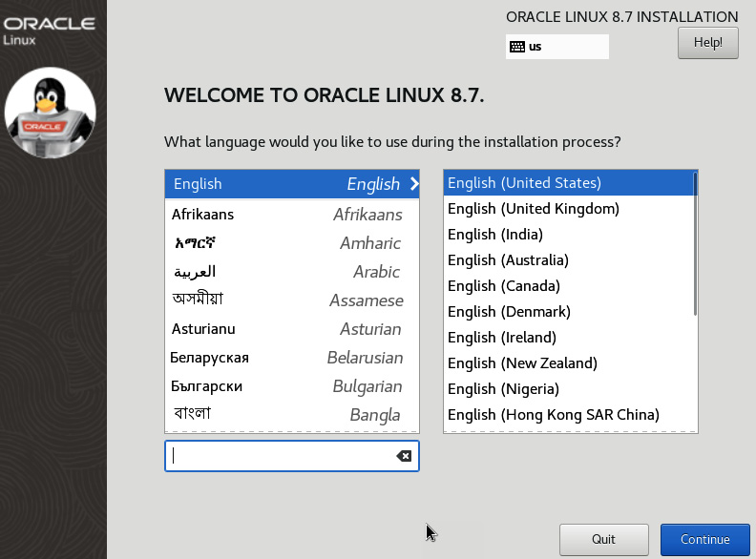
Task: Choose English (Denmark) locale
Action: click(x=569, y=312)
